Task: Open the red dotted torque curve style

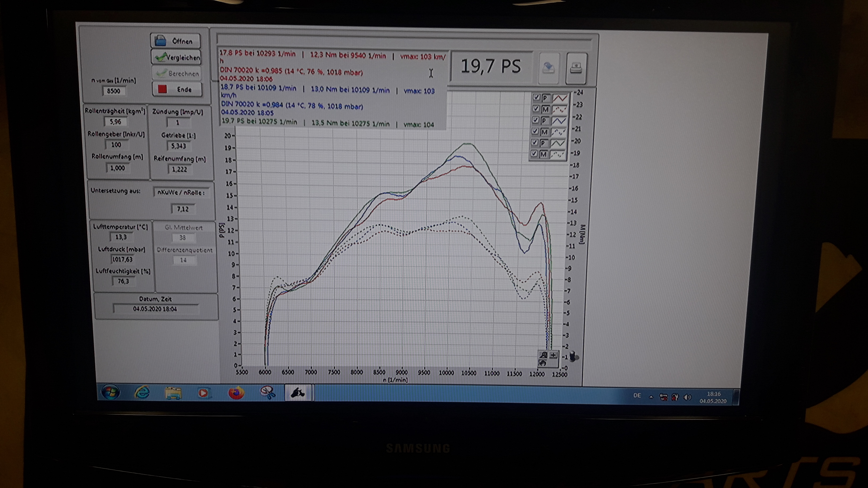Action: coord(560,110)
